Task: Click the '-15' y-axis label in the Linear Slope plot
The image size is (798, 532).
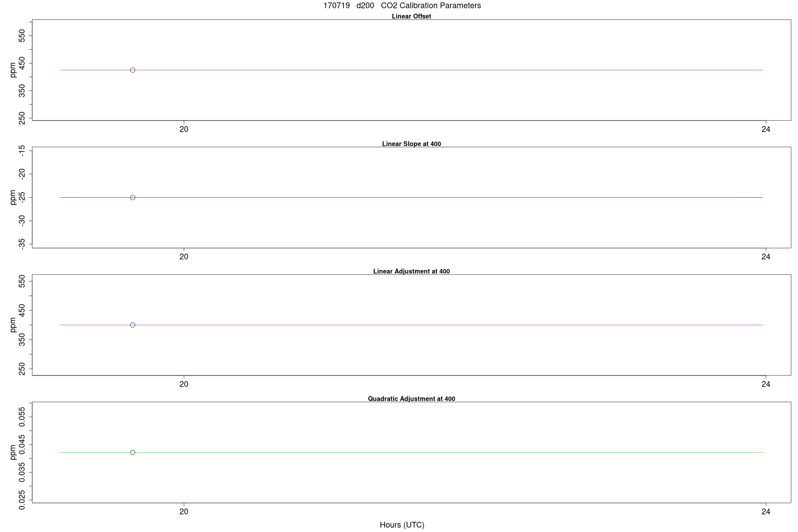Action: pos(22,151)
